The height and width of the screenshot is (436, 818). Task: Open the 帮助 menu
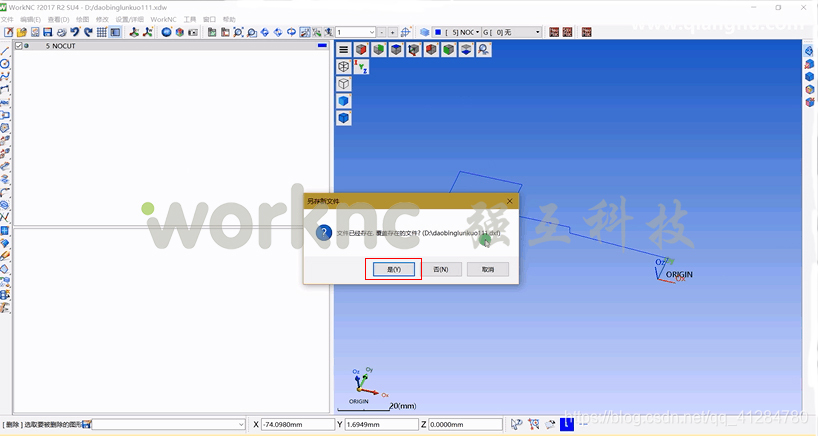point(229,19)
